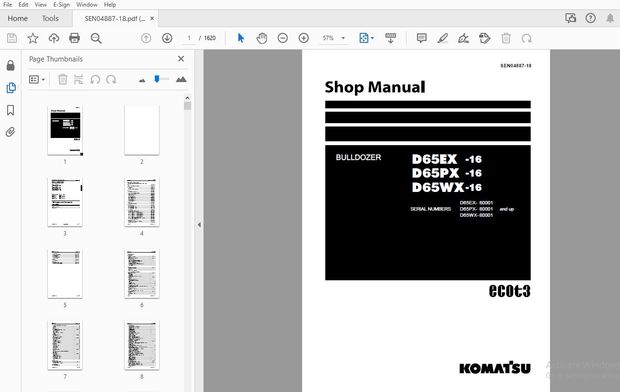The image size is (620, 392).
Task: Click the reduce thumbnail size icon
Action: click(x=142, y=80)
